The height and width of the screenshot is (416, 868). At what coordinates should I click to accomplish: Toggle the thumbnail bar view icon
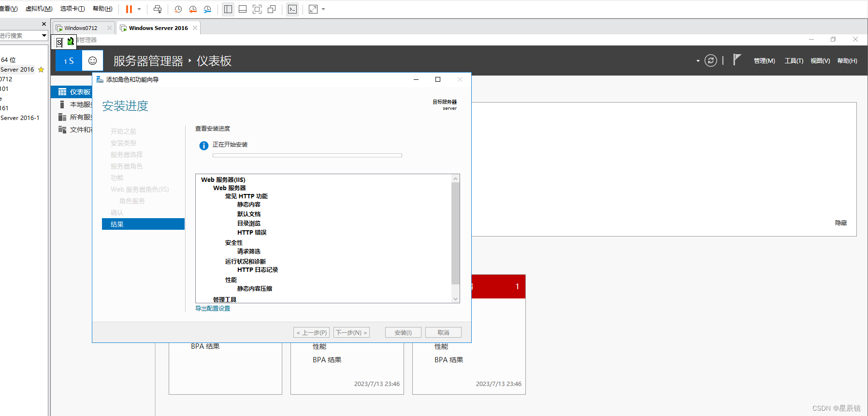243,9
